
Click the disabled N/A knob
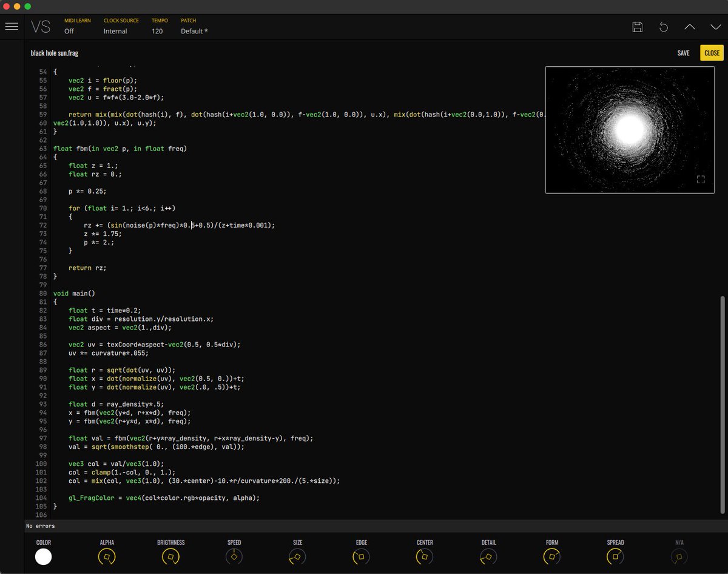679,556
